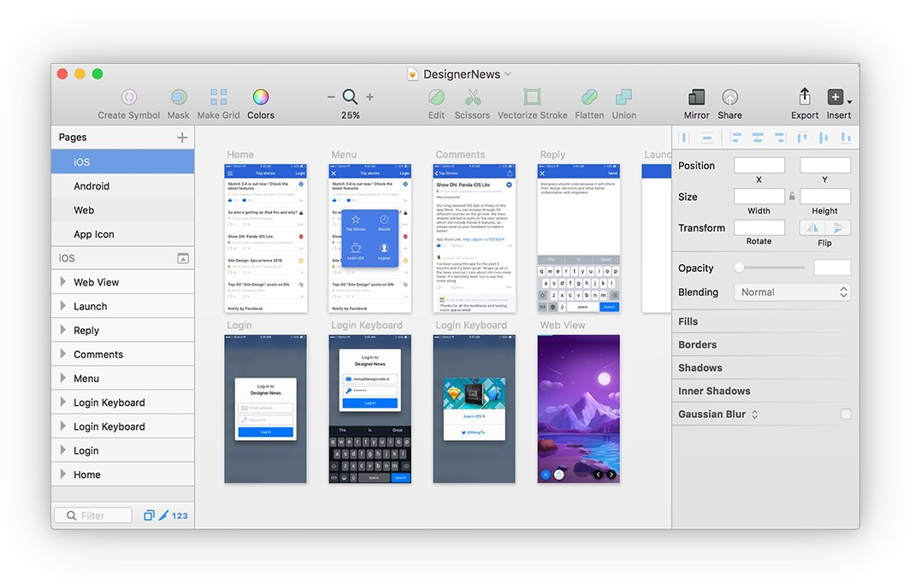Expand the Reply artboard group
This screenshot has height=588, width=921.
pos(62,330)
